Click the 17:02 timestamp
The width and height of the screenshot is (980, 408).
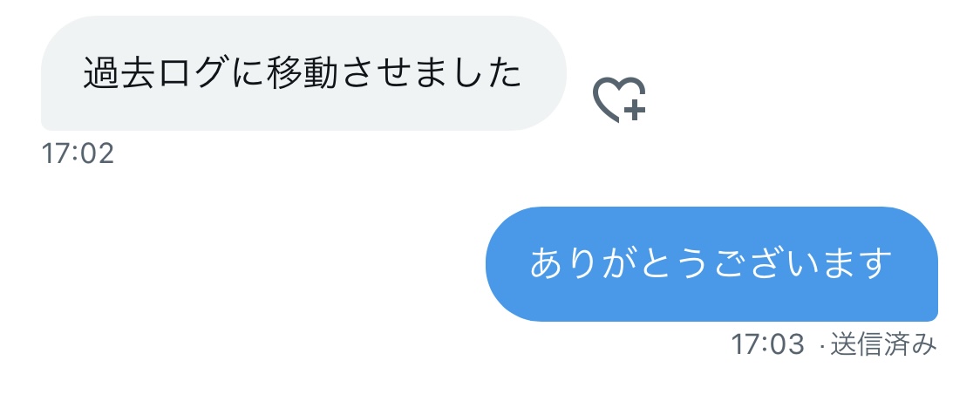[78, 153]
